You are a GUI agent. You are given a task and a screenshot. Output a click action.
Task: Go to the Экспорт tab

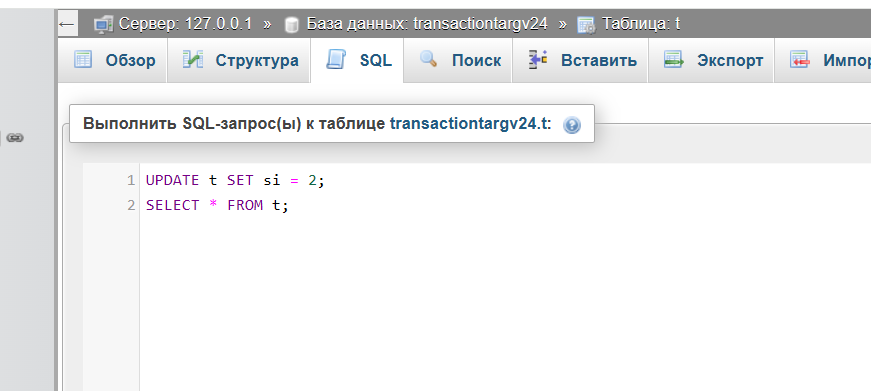[711, 60]
